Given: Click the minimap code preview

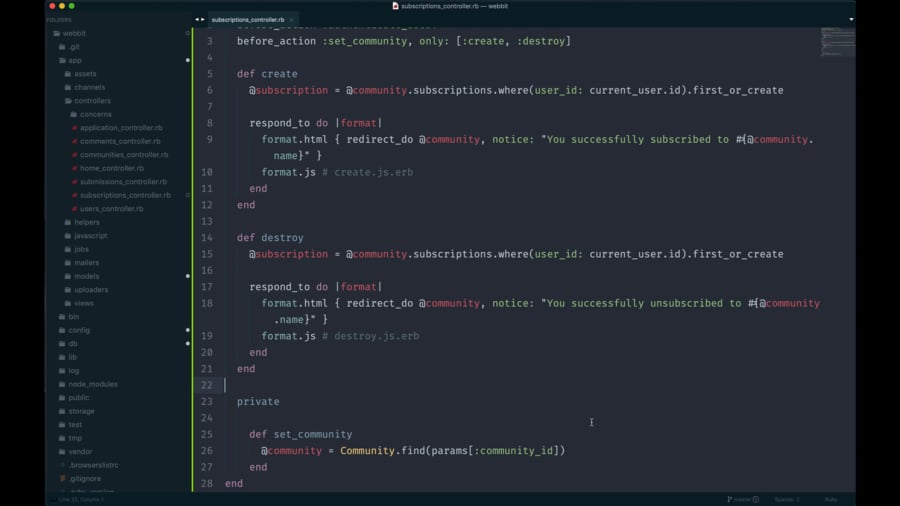Looking at the screenshot, I should click(x=837, y=41).
